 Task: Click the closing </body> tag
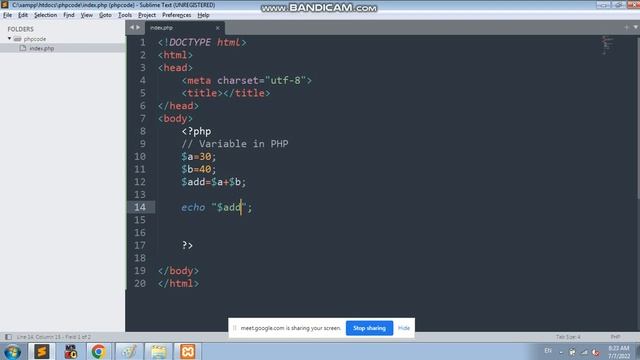(178, 271)
